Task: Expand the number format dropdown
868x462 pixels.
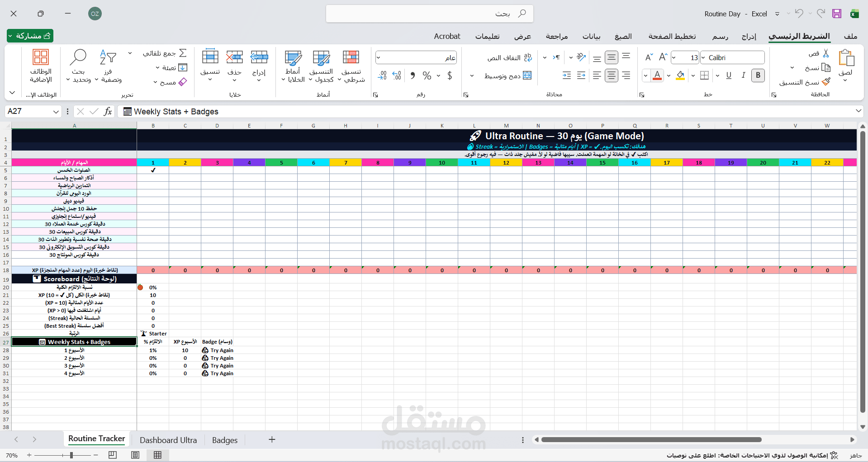Action: click(x=379, y=57)
